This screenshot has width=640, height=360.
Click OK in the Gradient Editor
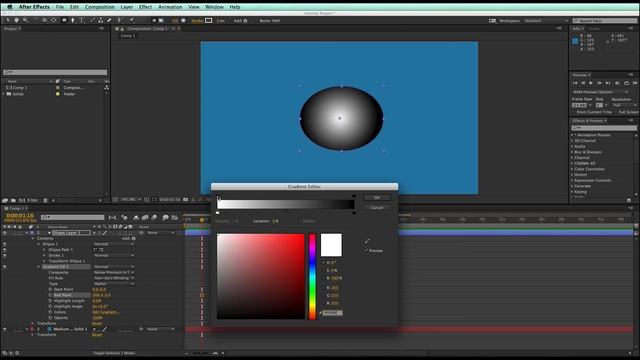pyautogui.click(x=377, y=198)
